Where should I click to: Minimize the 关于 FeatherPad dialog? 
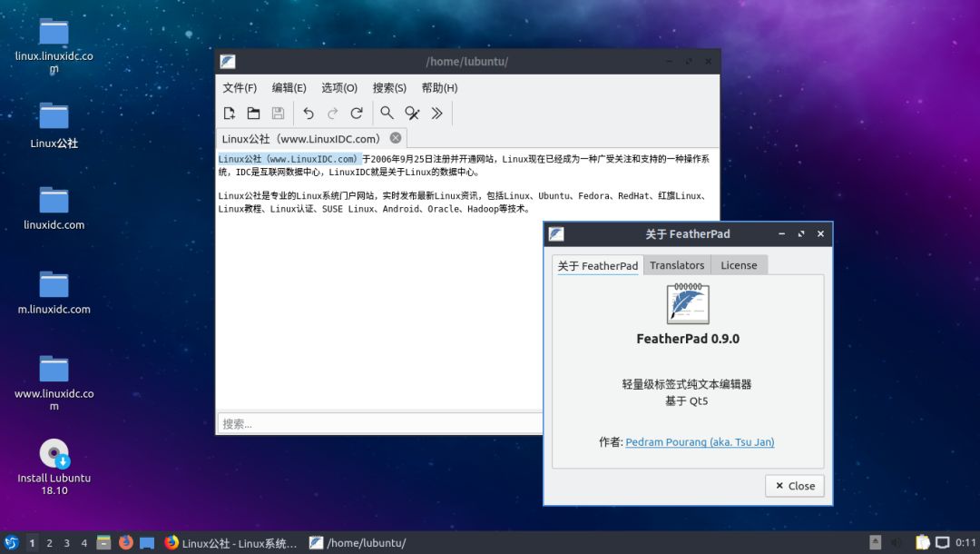click(781, 233)
